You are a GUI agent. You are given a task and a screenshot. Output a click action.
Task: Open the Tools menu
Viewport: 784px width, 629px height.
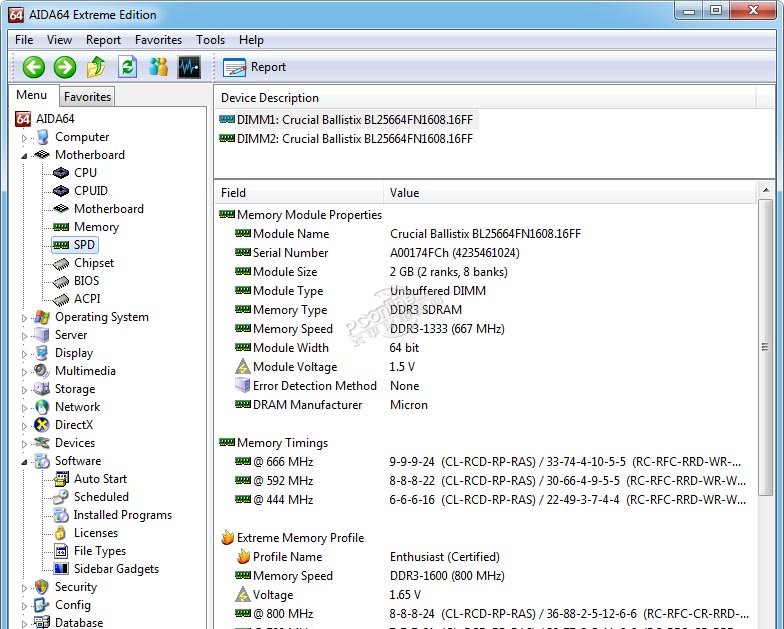(x=210, y=40)
